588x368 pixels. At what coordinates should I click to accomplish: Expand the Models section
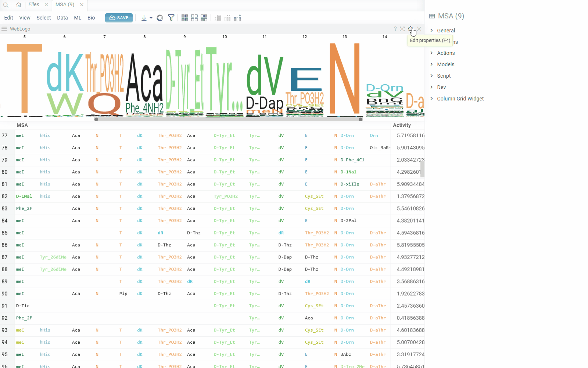click(x=445, y=64)
